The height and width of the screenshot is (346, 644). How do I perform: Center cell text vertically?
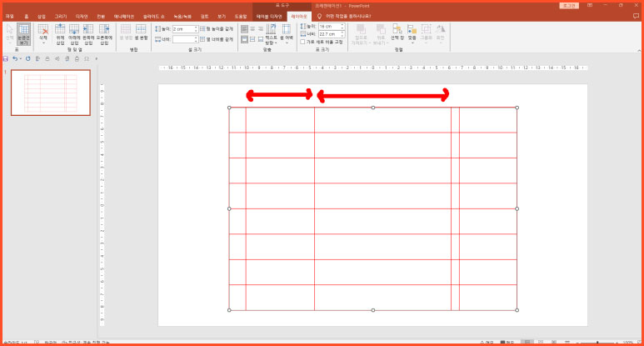tap(252, 39)
